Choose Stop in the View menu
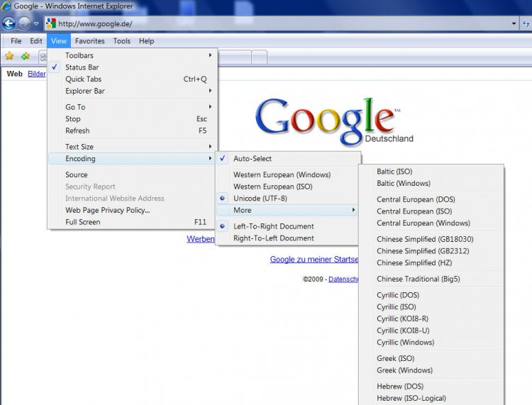 tap(132, 118)
